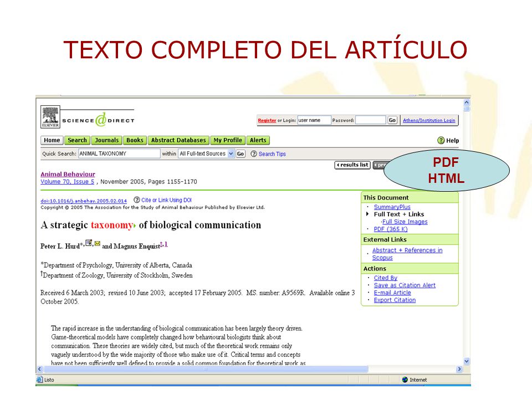Image resolution: width=532 pixels, height=399 pixels.
Task: Open the SummaryPlus link
Action: [x=392, y=207]
